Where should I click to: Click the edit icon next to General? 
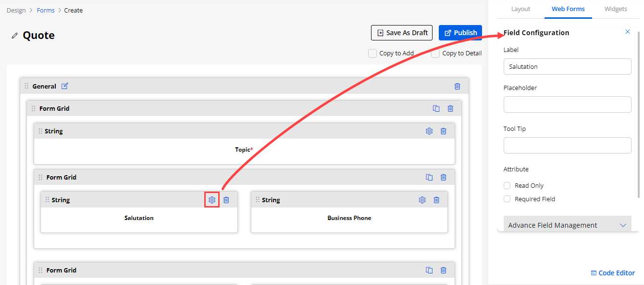(x=65, y=86)
